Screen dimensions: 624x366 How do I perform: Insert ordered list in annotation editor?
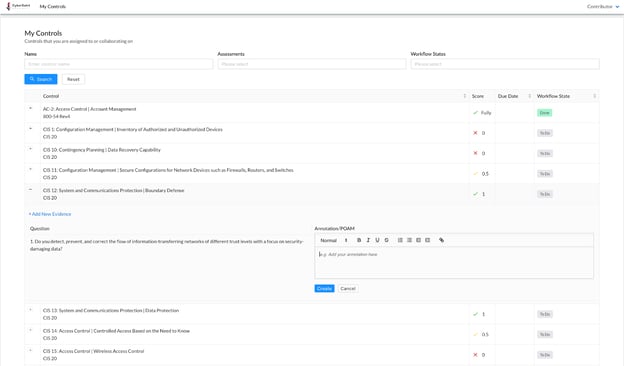(x=400, y=240)
